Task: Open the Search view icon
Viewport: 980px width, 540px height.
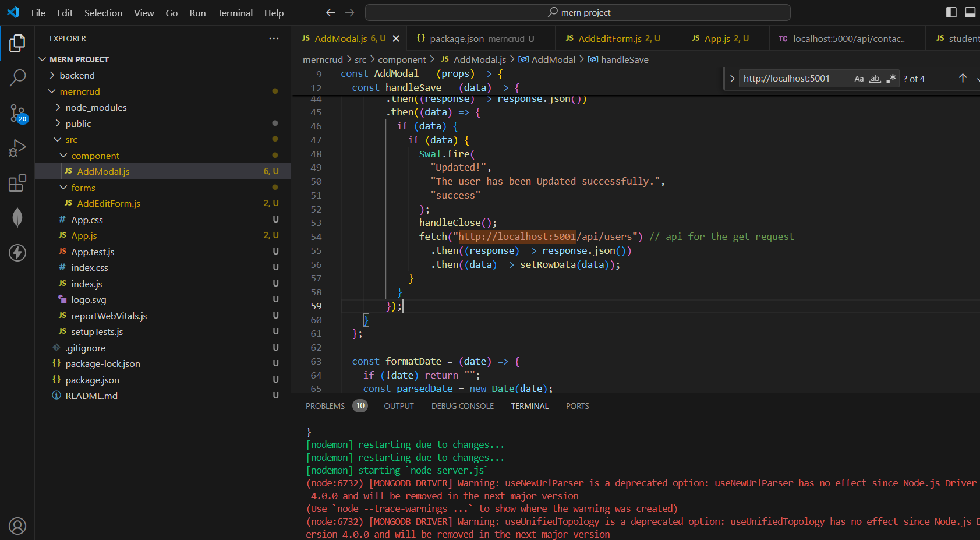Action: (x=17, y=77)
